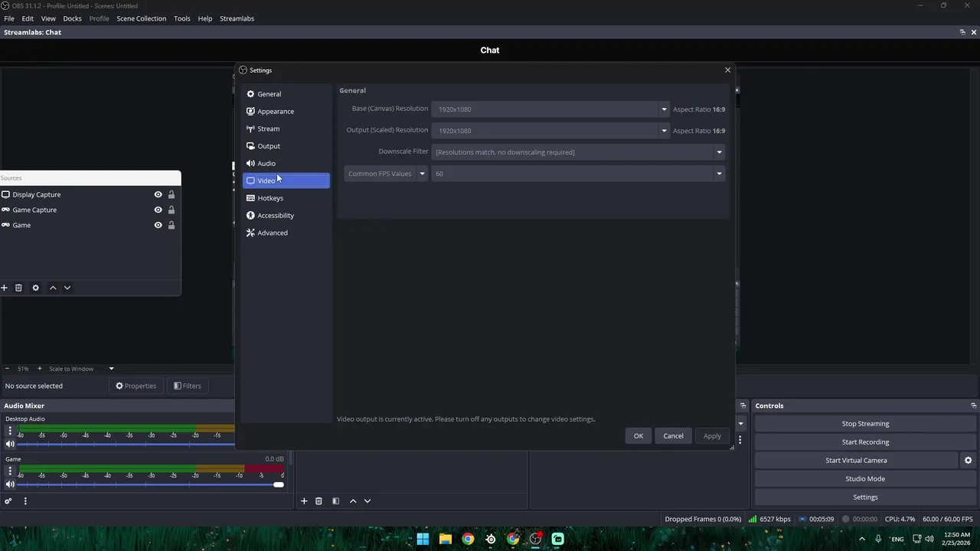Open Advanced Audio Properties gears icon
The width and height of the screenshot is (980, 551).
(8, 501)
